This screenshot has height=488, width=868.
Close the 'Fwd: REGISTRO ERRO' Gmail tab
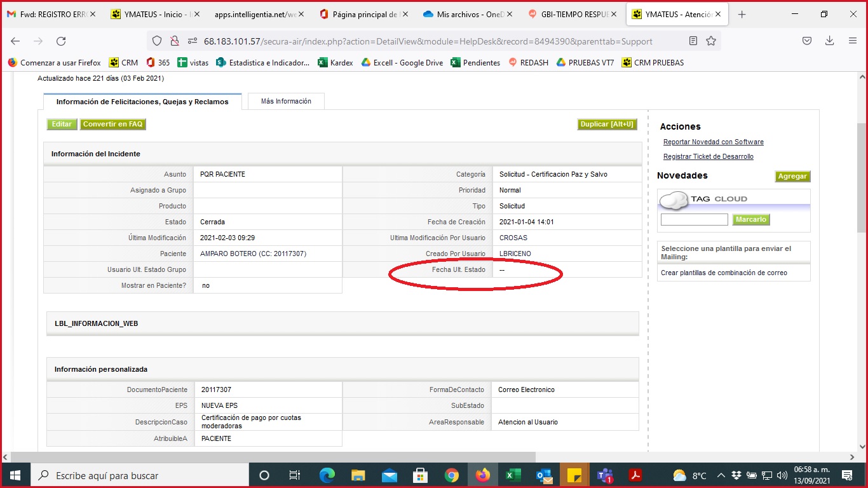(93, 14)
